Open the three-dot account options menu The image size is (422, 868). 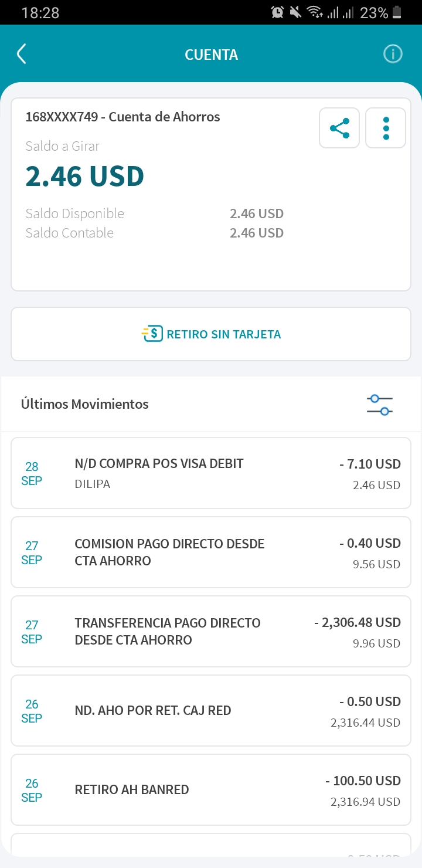(386, 128)
